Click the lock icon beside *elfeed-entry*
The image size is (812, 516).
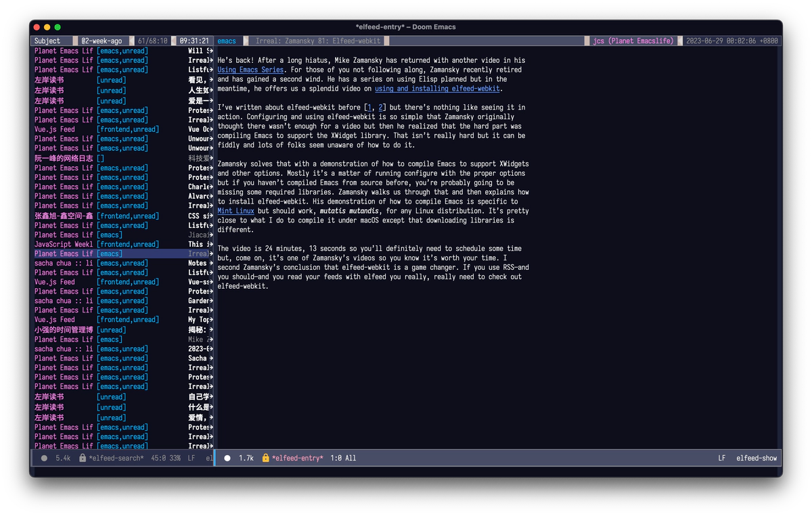pyautogui.click(x=266, y=459)
